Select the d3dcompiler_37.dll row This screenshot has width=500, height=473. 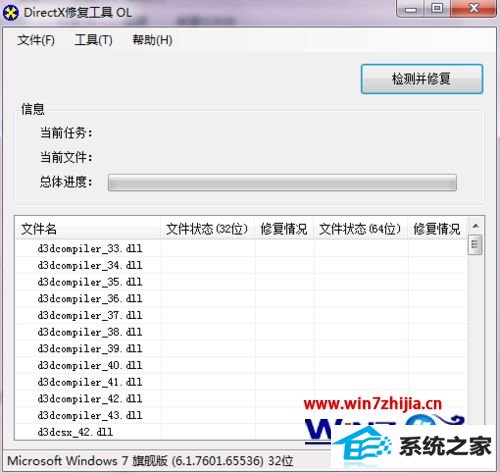coord(241,315)
